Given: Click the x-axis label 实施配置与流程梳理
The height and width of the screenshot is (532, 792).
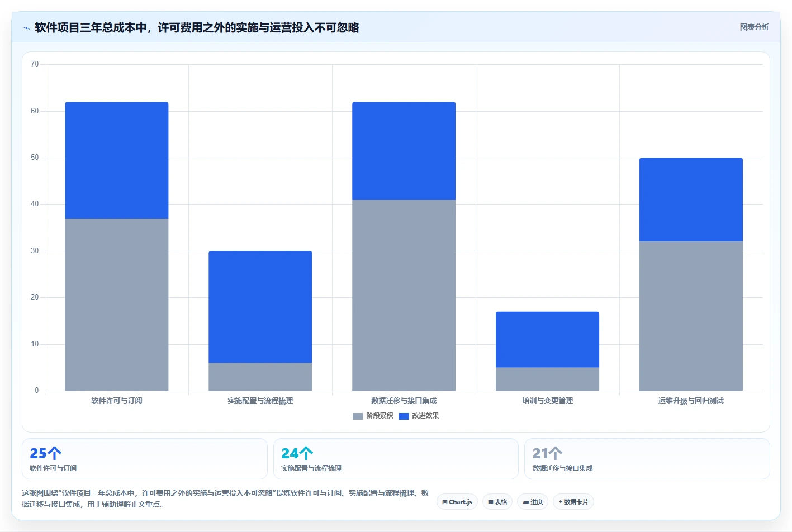Looking at the screenshot, I should tap(260, 401).
